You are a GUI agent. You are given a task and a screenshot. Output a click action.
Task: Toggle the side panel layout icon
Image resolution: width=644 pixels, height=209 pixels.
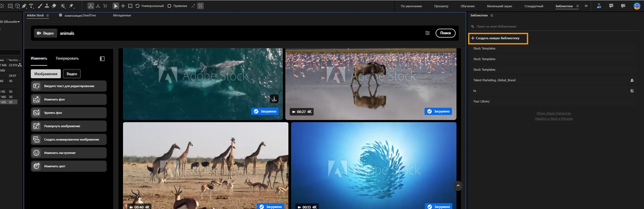[x=102, y=59]
